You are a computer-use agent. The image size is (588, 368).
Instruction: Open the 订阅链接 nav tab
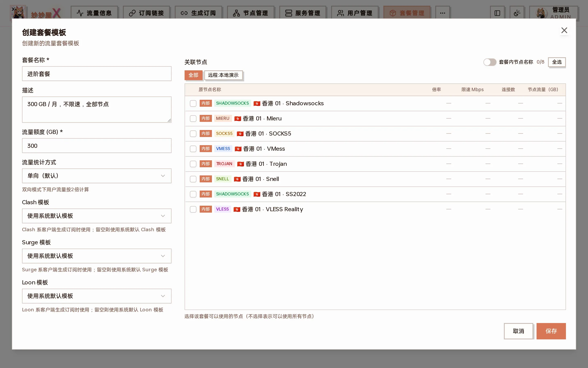pyautogui.click(x=147, y=13)
